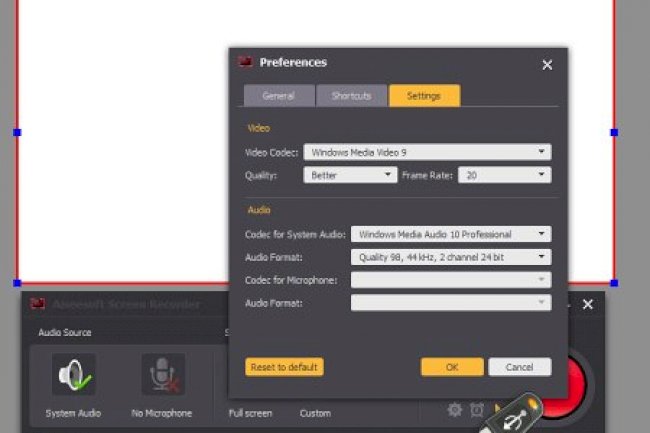Open the settings gear icon

[455, 410]
